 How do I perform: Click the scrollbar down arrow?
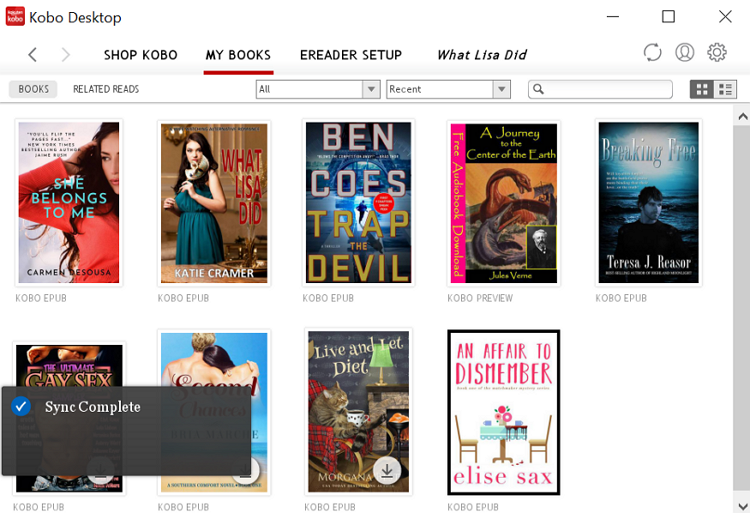(742, 505)
